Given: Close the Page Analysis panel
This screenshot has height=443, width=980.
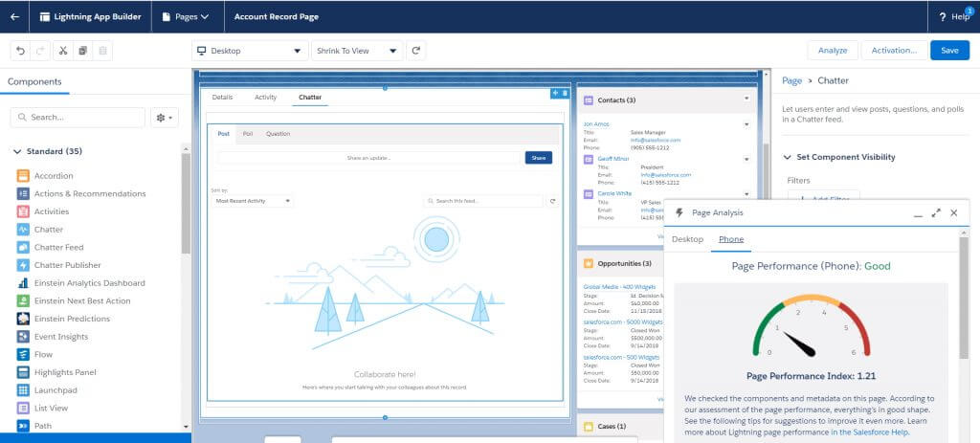Looking at the screenshot, I should (x=954, y=213).
